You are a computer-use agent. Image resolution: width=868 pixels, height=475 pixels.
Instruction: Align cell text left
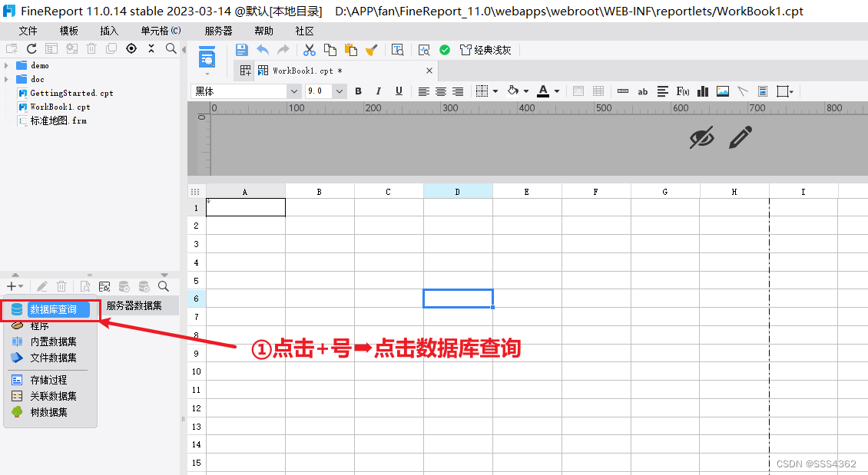(423, 91)
